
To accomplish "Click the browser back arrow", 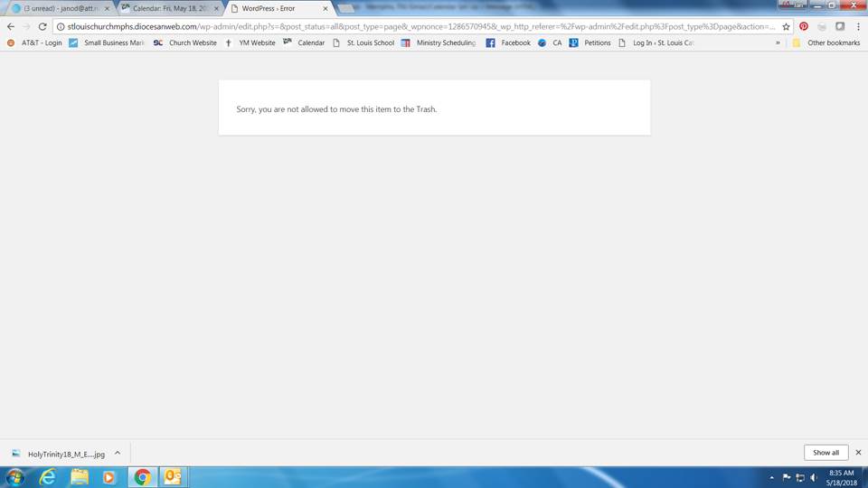I will (x=11, y=26).
